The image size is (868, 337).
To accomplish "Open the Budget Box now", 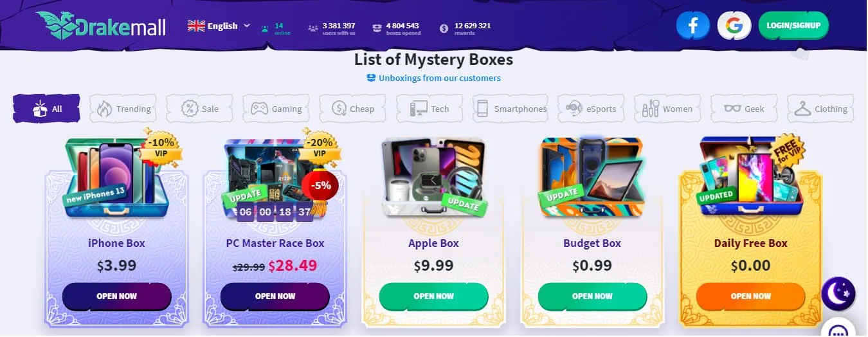I will (592, 296).
